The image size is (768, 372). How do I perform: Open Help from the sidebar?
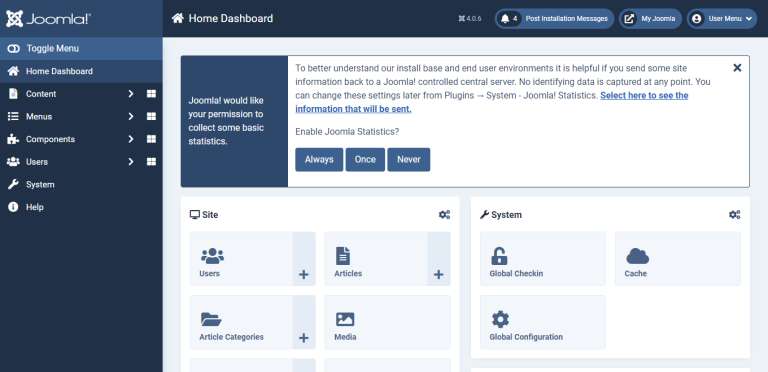pyautogui.click(x=81, y=207)
